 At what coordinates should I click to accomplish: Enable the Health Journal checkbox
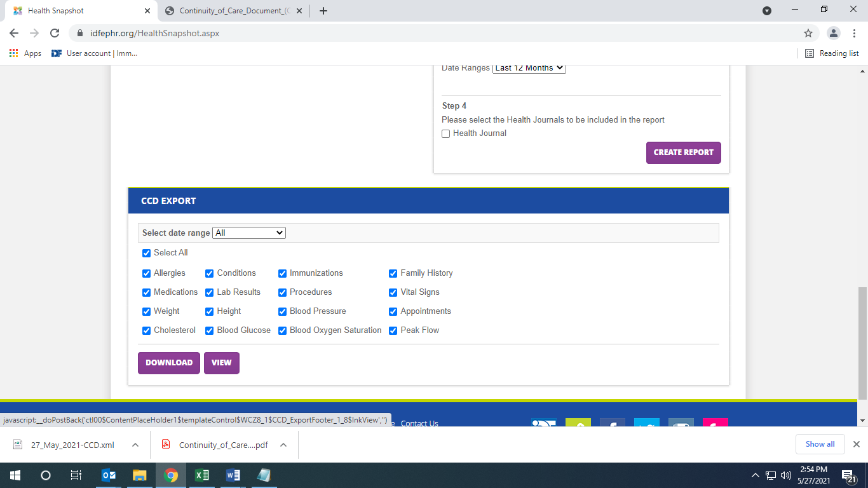tap(446, 134)
